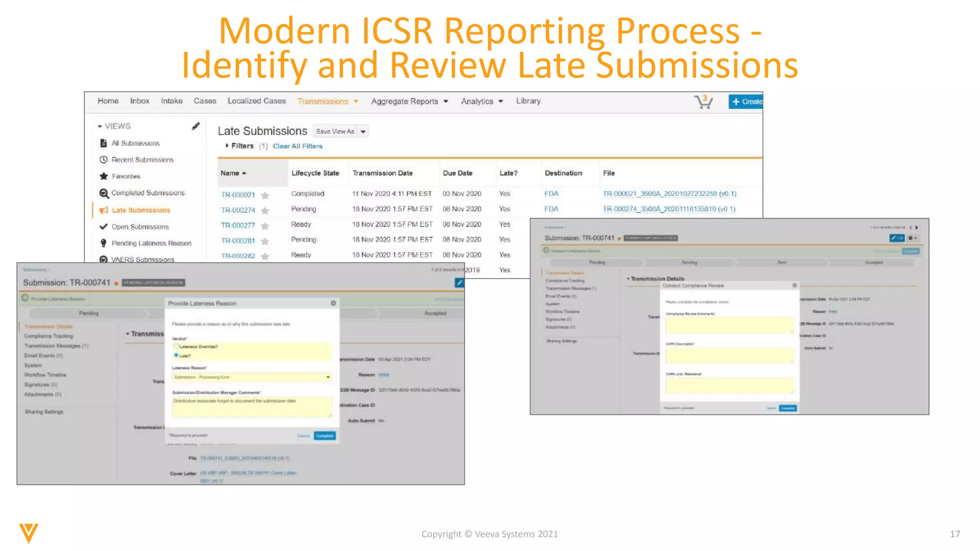
Task: Click gear actions menu in compliance review window
Action: tap(912, 238)
